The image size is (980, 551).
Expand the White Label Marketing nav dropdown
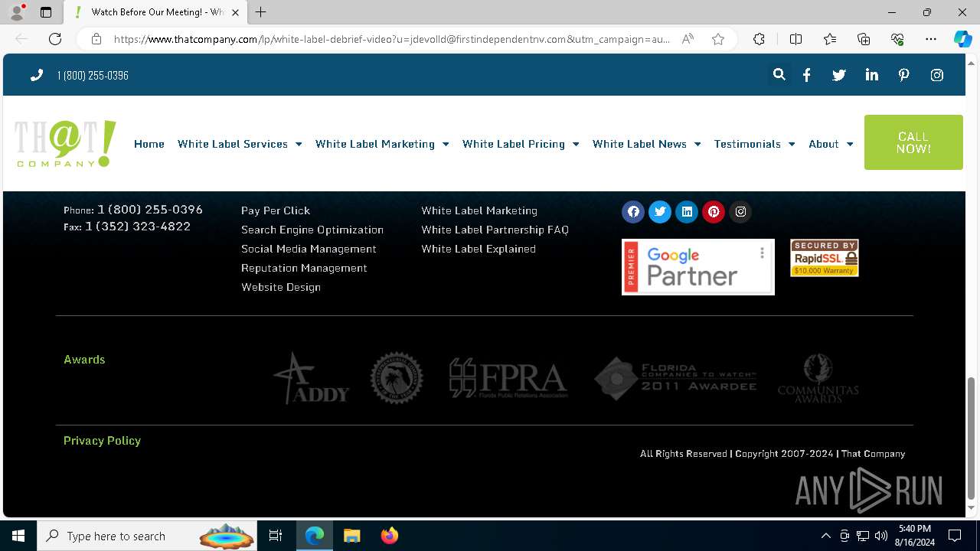click(x=446, y=144)
